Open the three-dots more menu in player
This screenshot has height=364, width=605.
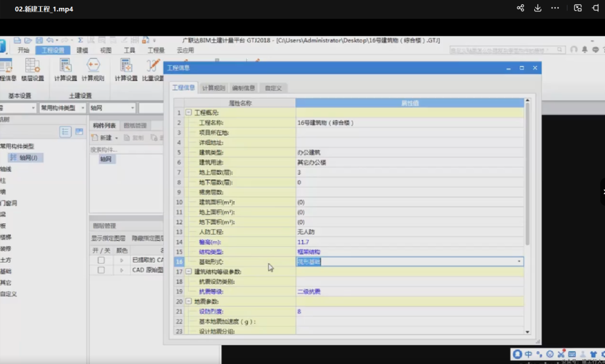point(555,8)
